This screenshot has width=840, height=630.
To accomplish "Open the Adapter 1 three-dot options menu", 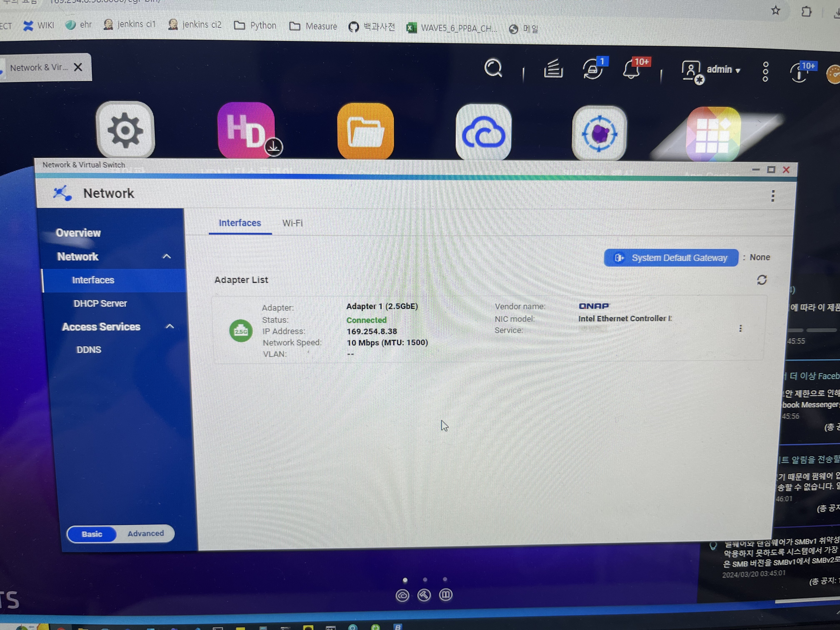I will pyautogui.click(x=740, y=329).
